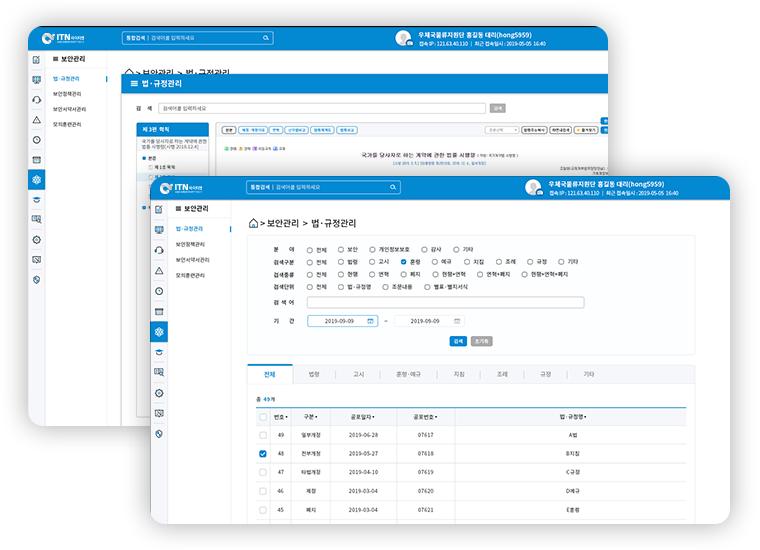Open the calendar-table icon in front window sidebar
This screenshot has width=760, height=550.
(159, 312)
